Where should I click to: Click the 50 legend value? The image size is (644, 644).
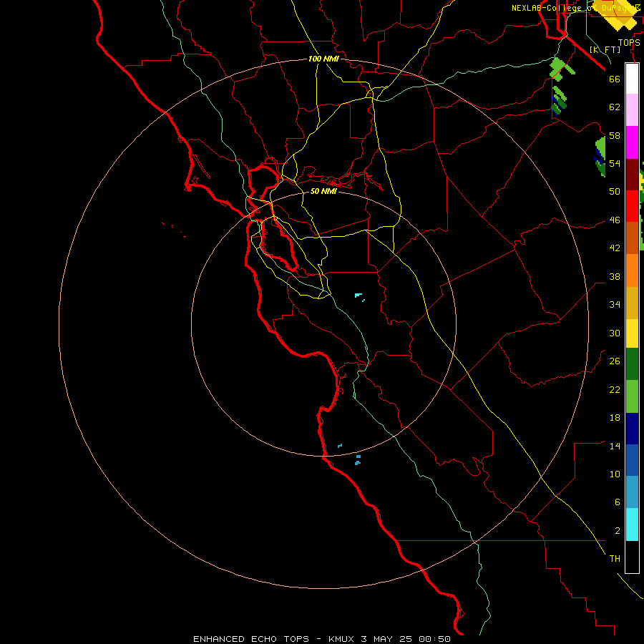(615, 191)
